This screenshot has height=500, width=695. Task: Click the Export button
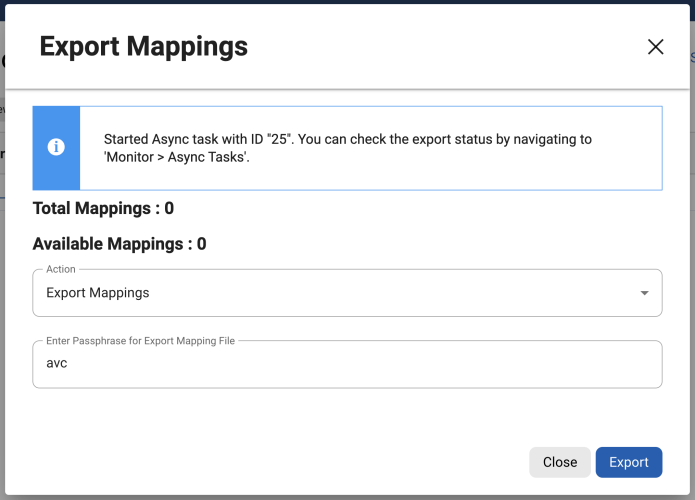[629, 462]
